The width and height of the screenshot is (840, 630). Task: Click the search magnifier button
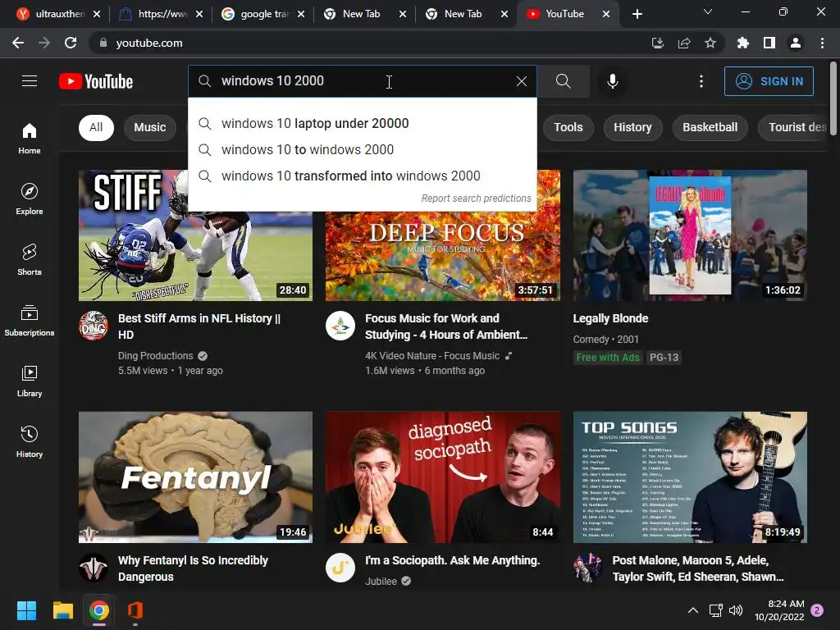tap(563, 81)
